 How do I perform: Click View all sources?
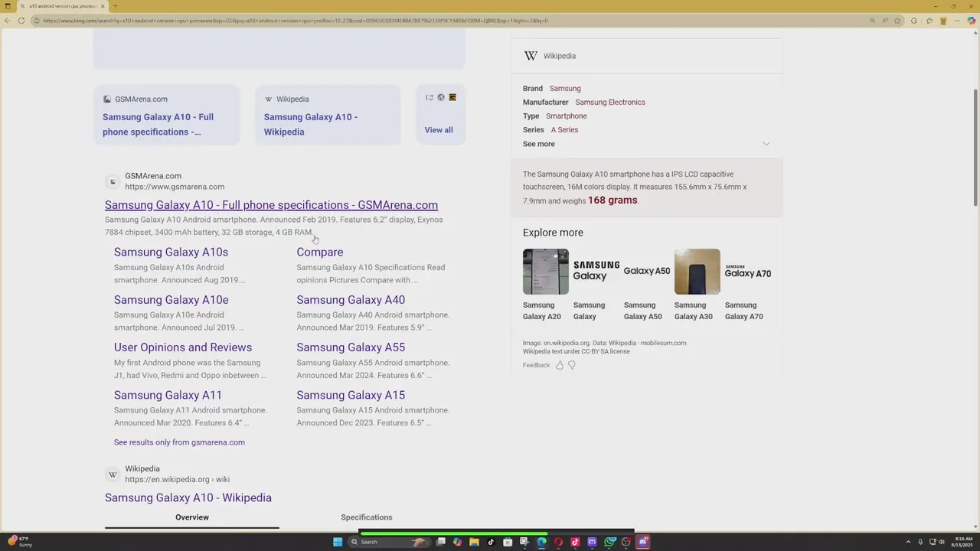[439, 130]
